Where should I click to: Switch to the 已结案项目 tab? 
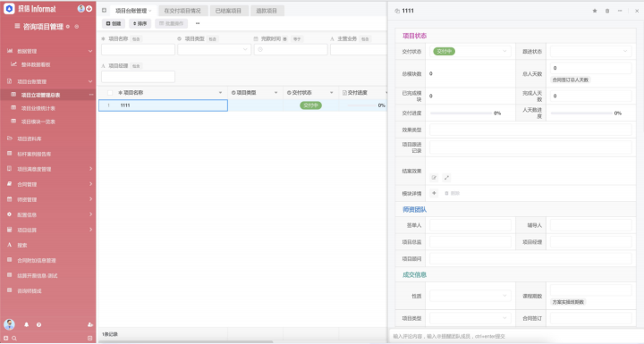coord(228,11)
